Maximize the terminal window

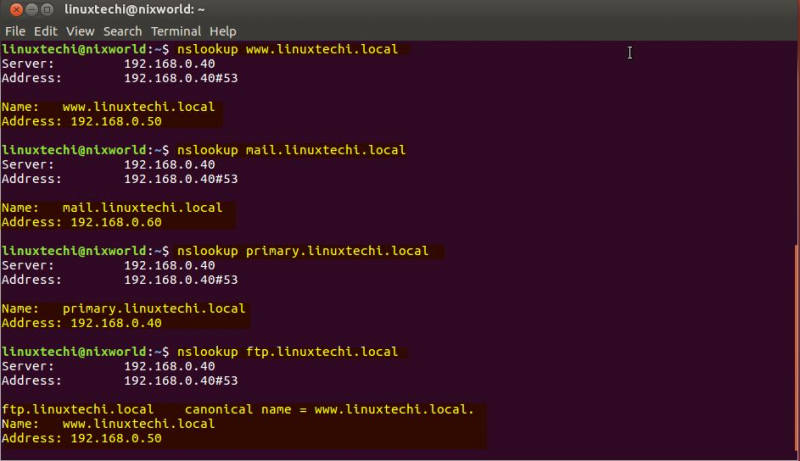tap(48, 9)
